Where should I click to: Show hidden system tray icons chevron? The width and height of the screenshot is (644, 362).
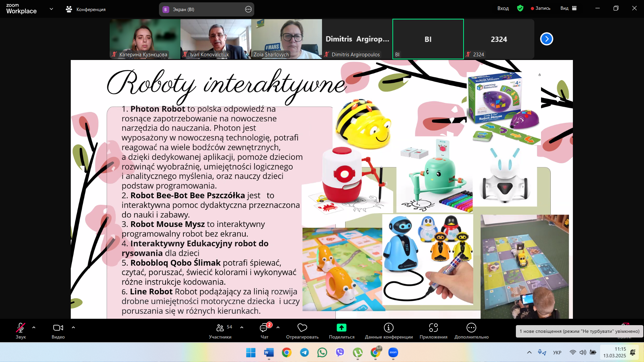(x=529, y=353)
